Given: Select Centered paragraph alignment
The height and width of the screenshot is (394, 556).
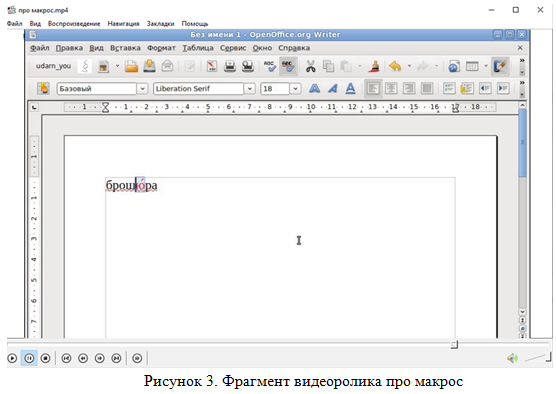Looking at the screenshot, I should pyautogui.click(x=391, y=88).
